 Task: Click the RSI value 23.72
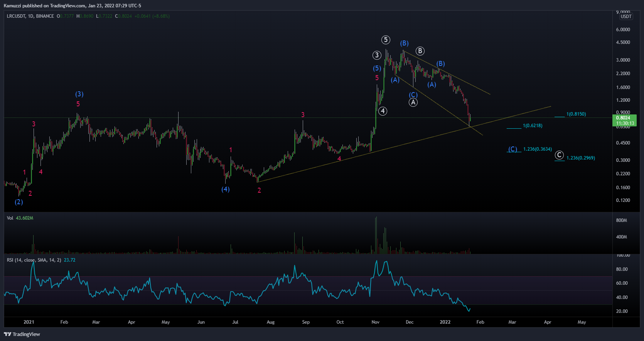click(70, 260)
